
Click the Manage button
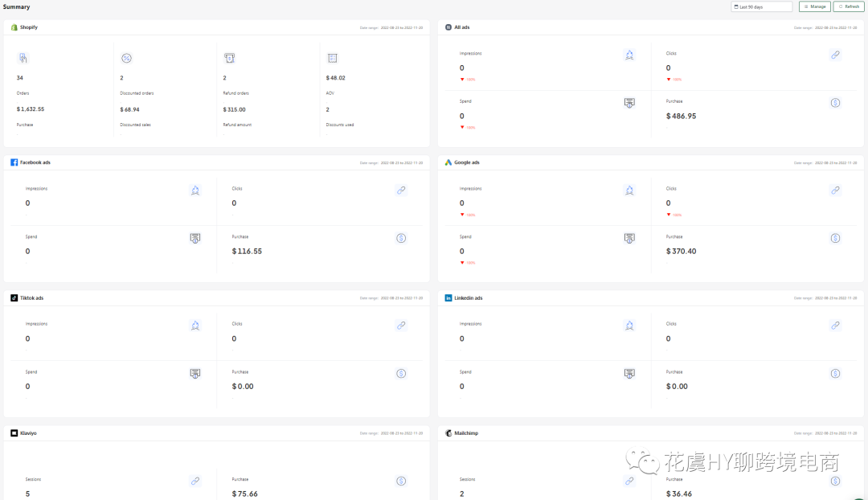click(814, 6)
